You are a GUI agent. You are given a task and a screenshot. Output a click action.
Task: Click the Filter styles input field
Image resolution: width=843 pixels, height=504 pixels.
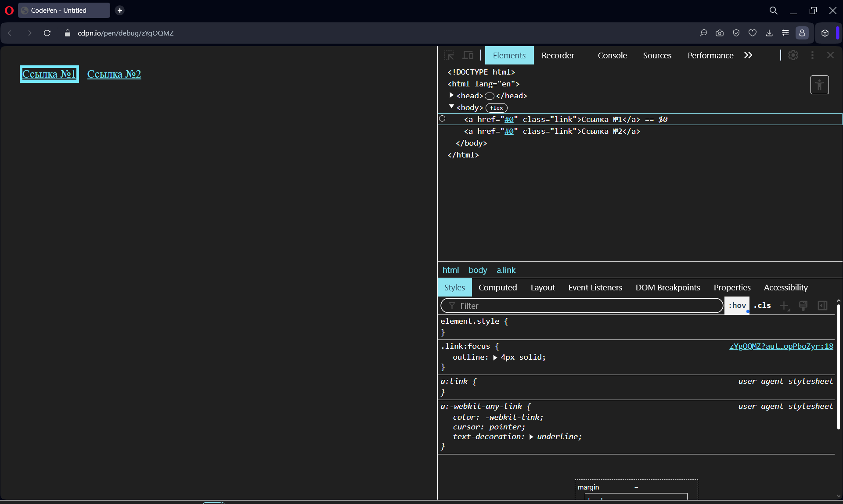pyautogui.click(x=581, y=306)
